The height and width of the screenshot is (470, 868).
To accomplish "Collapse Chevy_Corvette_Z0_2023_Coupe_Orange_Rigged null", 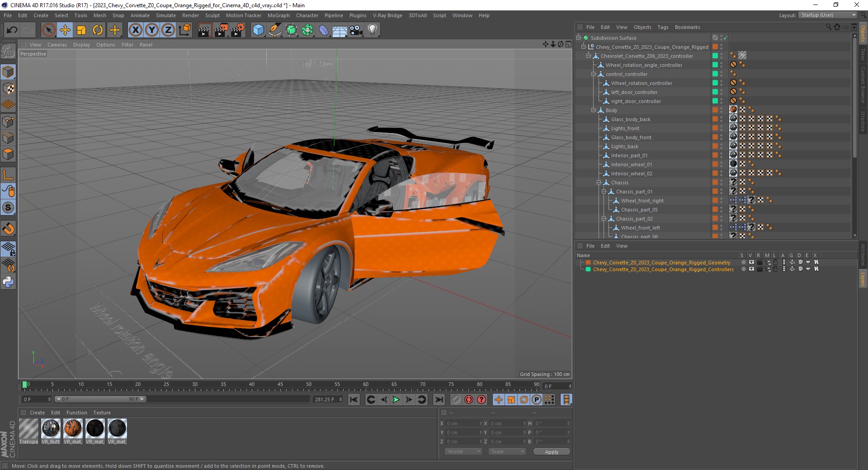I will (583, 47).
